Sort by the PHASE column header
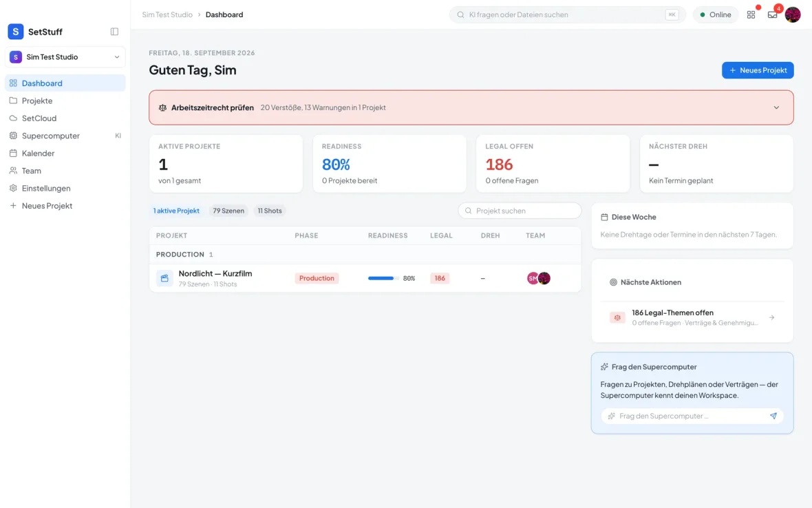Viewport: 812px width, 508px height. (x=307, y=235)
